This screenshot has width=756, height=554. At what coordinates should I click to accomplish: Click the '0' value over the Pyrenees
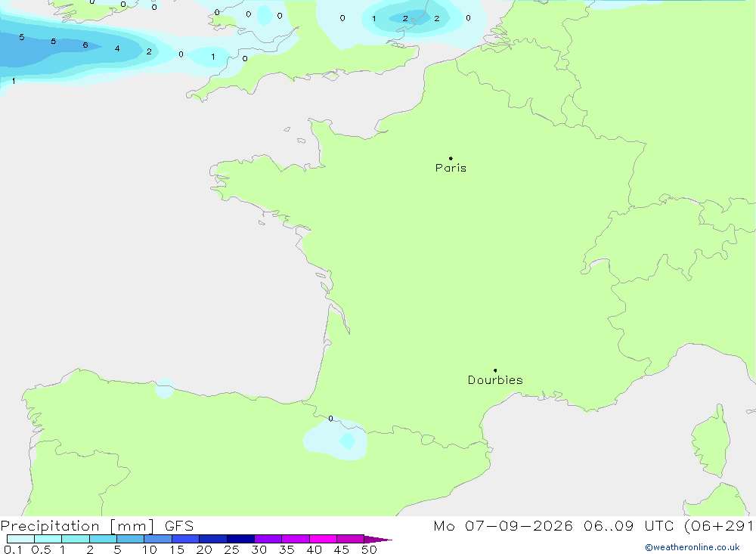(330, 419)
